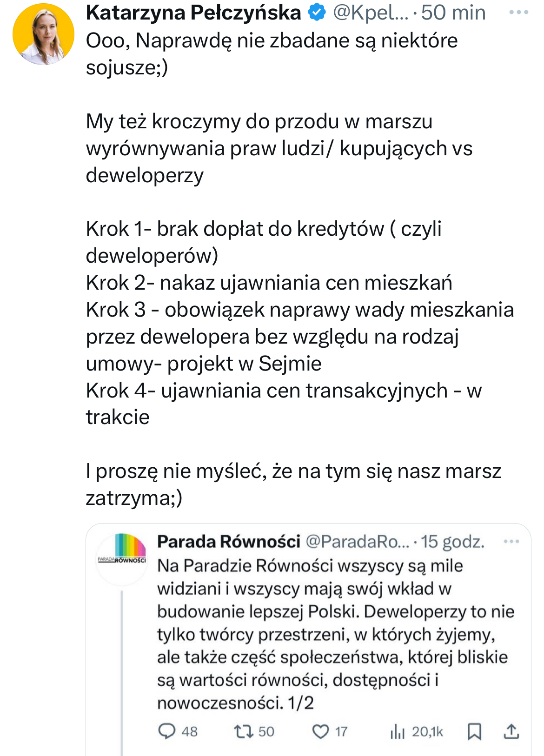This screenshot has width=544, height=756.
Task: Open the tweet's 50 min timestamp
Action: pos(453,13)
